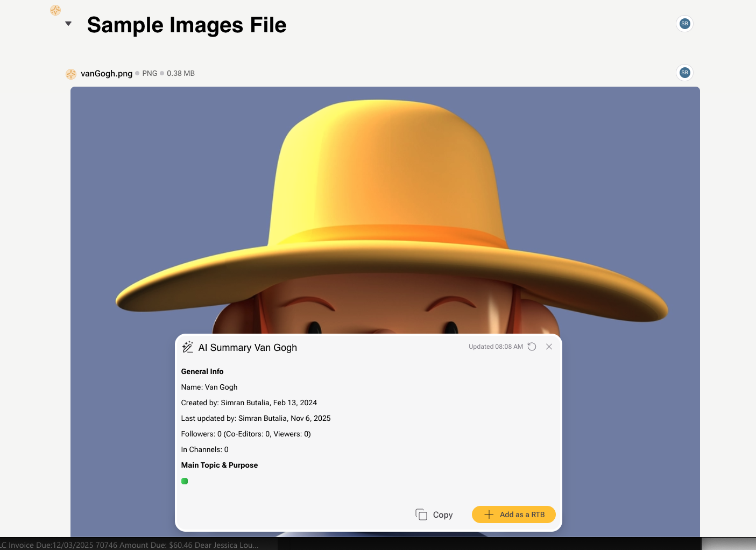Click the sparkle icon above the page title
The height and width of the screenshot is (550, 756).
tap(55, 10)
